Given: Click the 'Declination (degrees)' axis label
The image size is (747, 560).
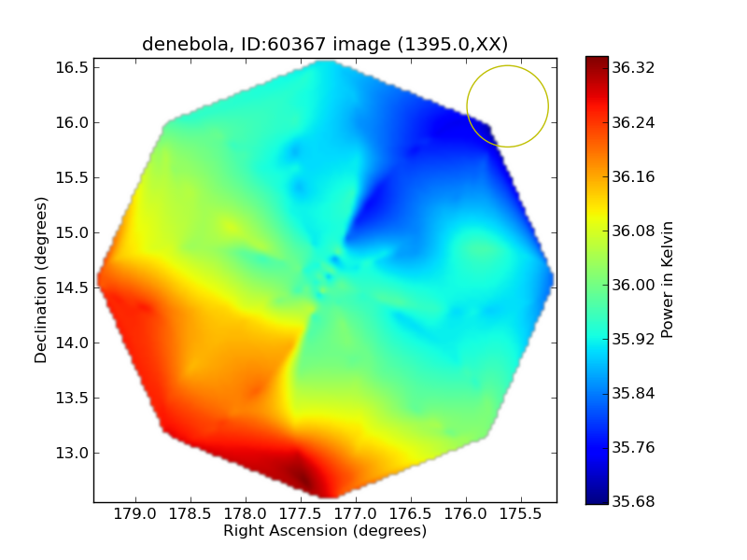Looking at the screenshot, I should tap(41, 280).
